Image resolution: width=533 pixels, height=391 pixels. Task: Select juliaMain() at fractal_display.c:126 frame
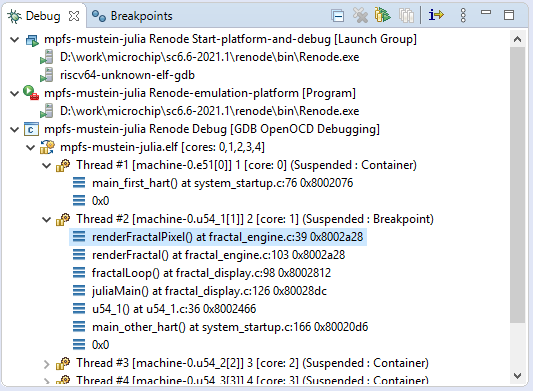(x=209, y=291)
